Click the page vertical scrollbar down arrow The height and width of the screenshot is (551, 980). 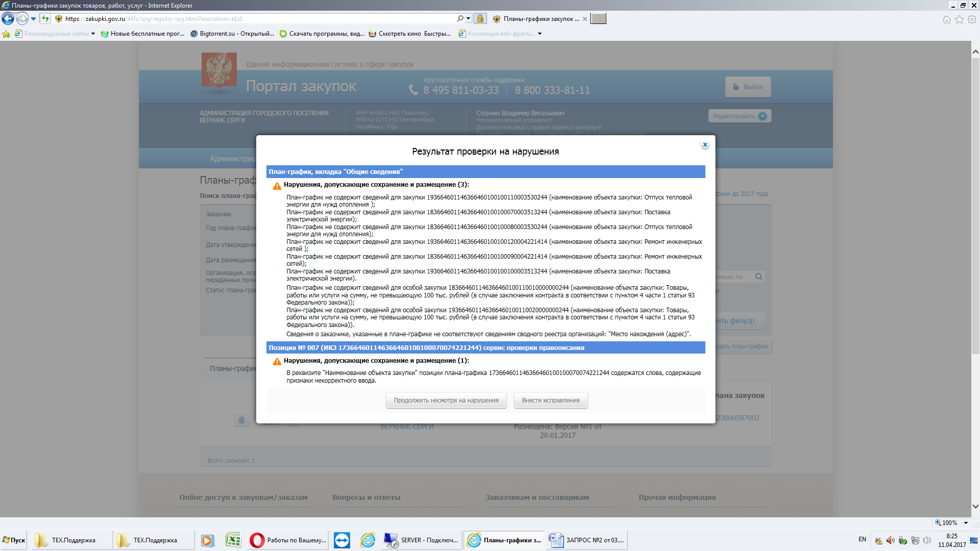(x=975, y=507)
